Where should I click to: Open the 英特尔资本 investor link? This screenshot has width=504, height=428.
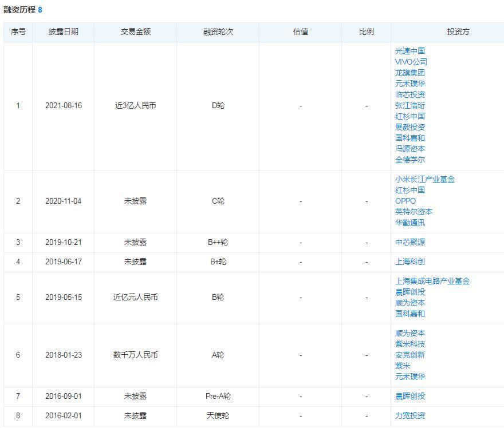tap(414, 212)
